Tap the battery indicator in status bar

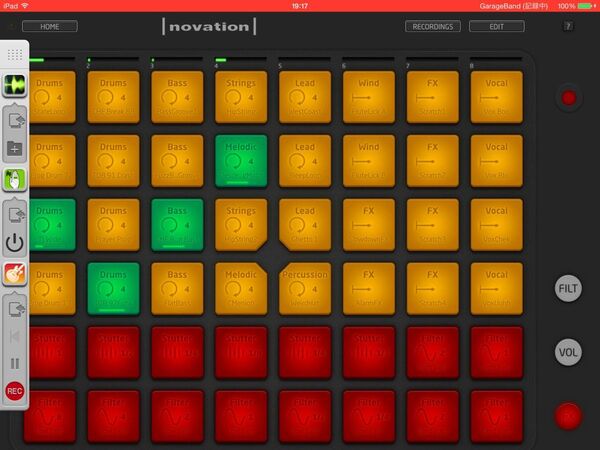pos(587,6)
